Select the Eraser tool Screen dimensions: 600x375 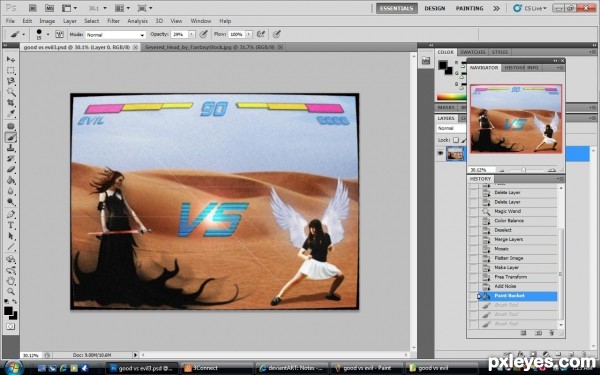click(x=10, y=169)
